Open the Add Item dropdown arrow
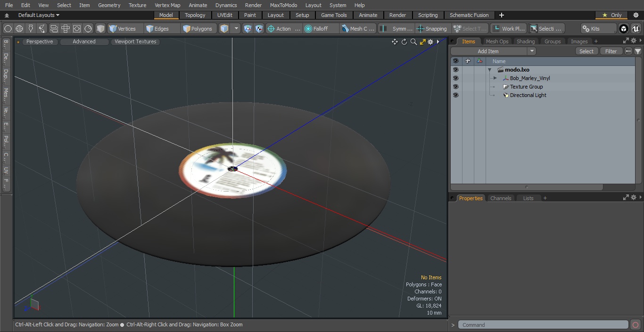This screenshot has height=332, width=644. [x=532, y=51]
